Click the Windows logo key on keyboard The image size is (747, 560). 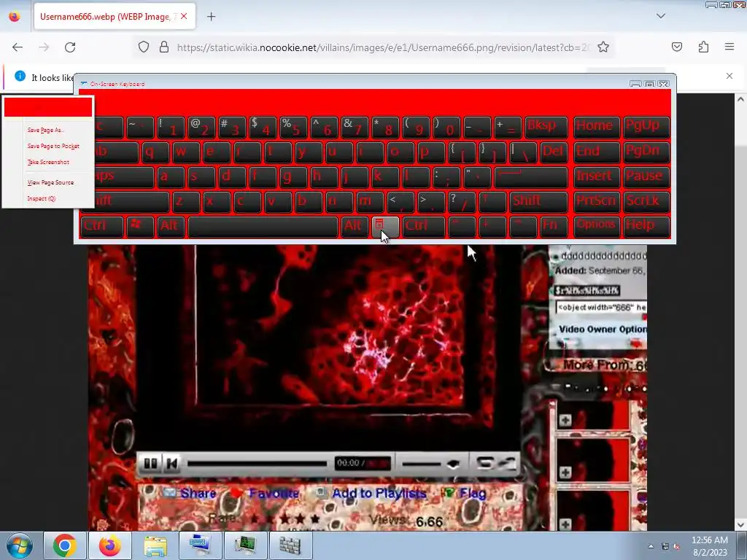140,227
